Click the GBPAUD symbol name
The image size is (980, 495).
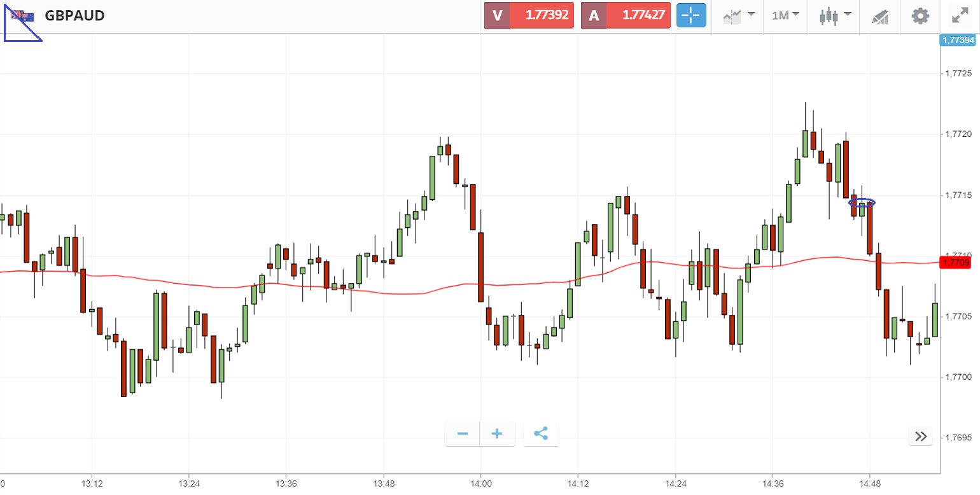click(x=74, y=16)
